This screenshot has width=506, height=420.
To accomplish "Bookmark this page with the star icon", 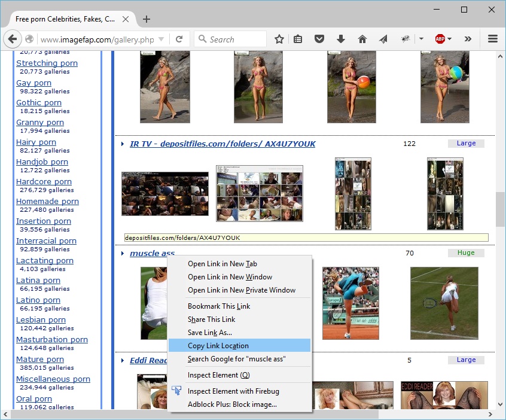I will (x=279, y=39).
